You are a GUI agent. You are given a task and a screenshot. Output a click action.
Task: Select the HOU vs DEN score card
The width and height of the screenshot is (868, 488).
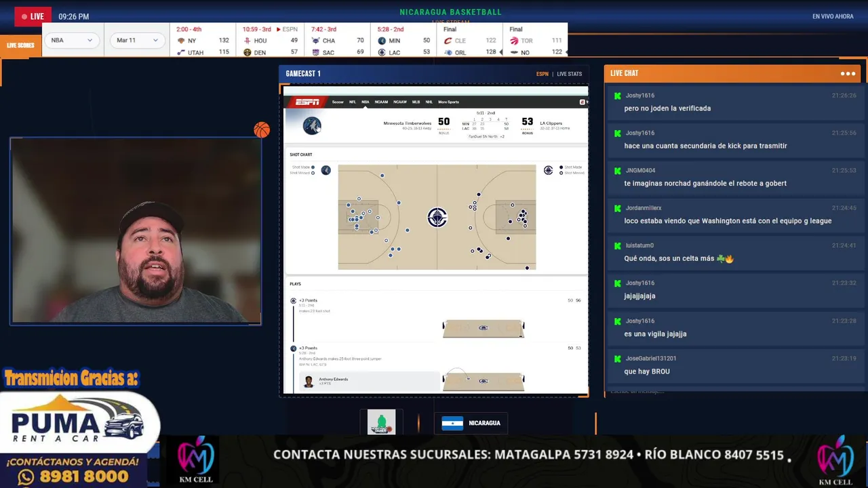[271, 41]
